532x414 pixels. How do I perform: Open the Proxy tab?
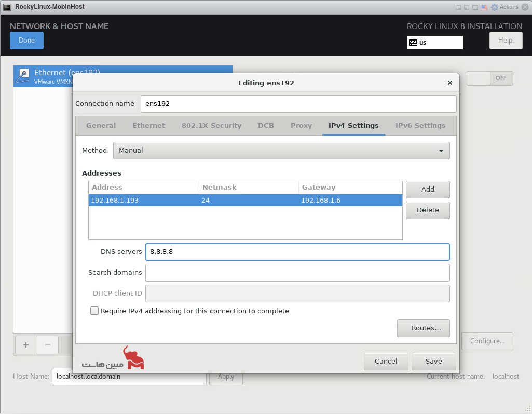(301, 125)
